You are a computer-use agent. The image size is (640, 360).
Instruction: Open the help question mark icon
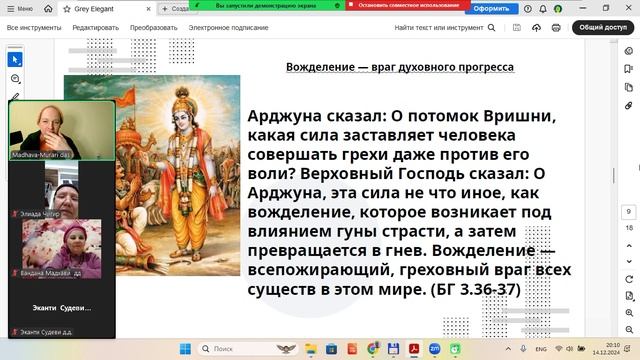click(527, 9)
